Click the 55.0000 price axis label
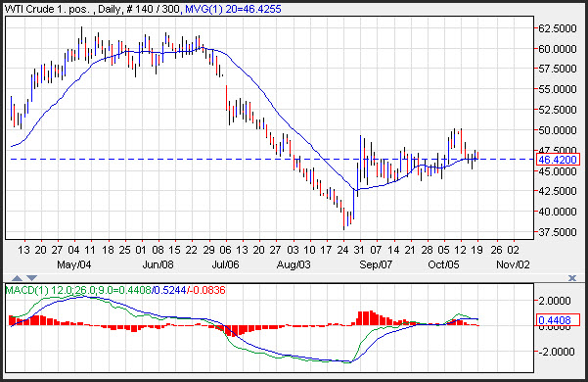This screenshot has width=588, height=382. 558,89
